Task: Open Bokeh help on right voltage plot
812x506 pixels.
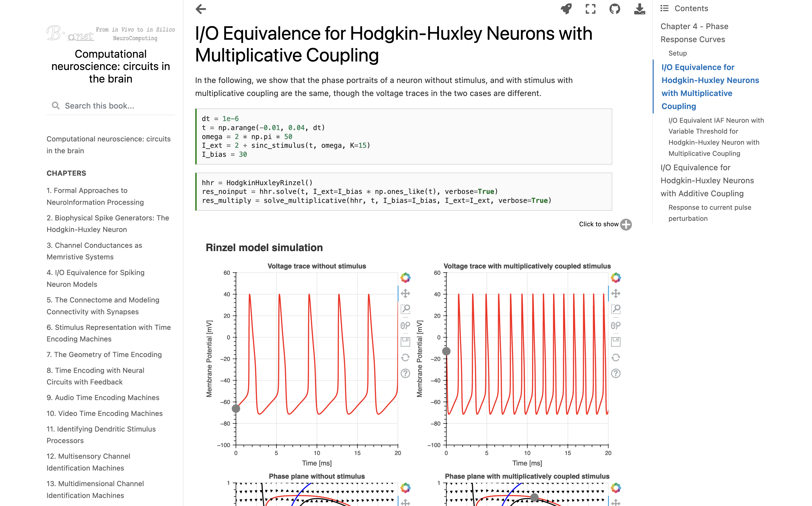Action: click(x=616, y=373)
